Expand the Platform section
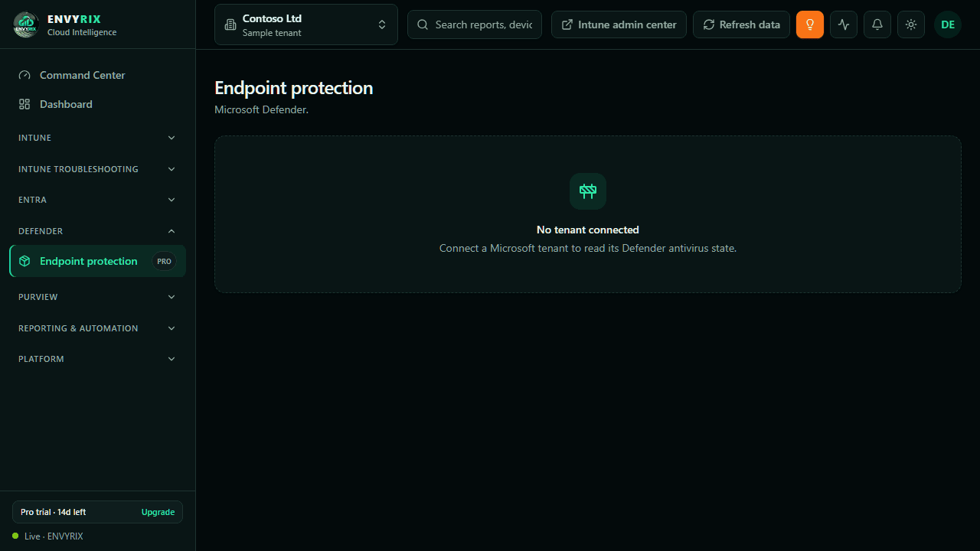980x551 pixels. (98, 359)
